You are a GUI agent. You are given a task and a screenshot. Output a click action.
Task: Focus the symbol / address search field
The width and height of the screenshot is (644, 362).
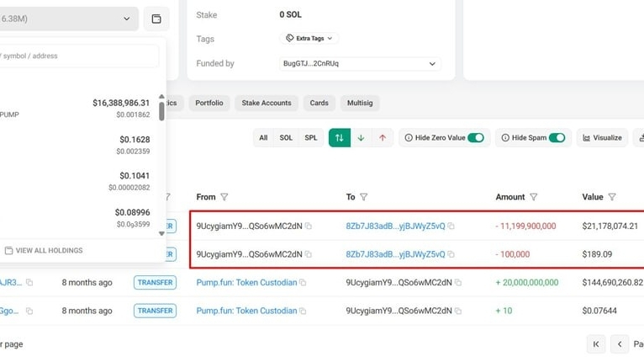(x=79, y=56)
